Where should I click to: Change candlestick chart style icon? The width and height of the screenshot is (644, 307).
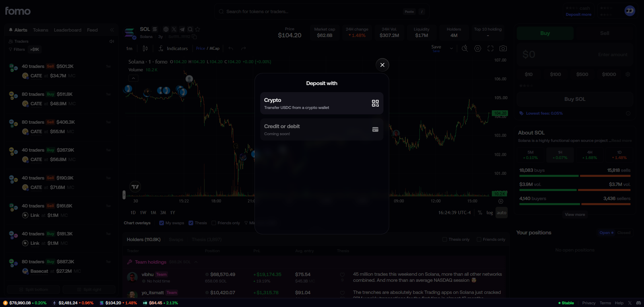pos(145,48)
